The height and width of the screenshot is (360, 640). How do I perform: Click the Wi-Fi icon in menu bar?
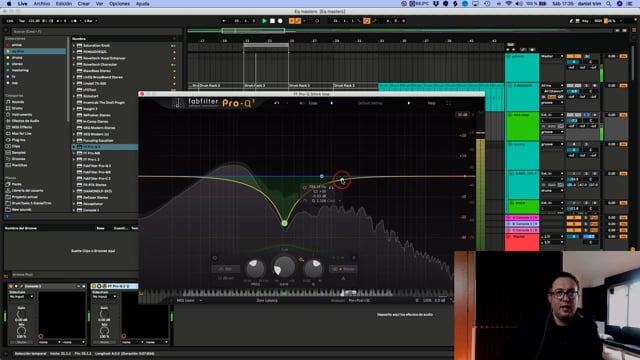coord(509,4)
